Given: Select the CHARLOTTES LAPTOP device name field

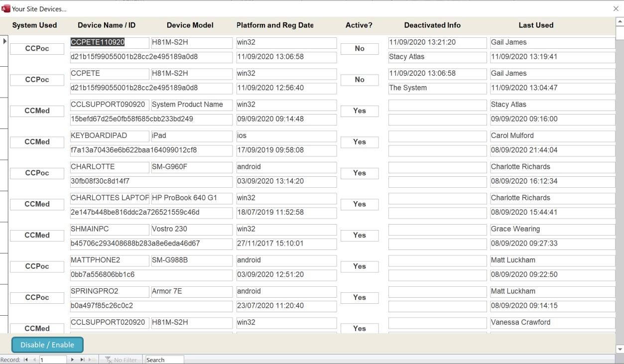Looking at the screenshot, I should tap(110, 198).
